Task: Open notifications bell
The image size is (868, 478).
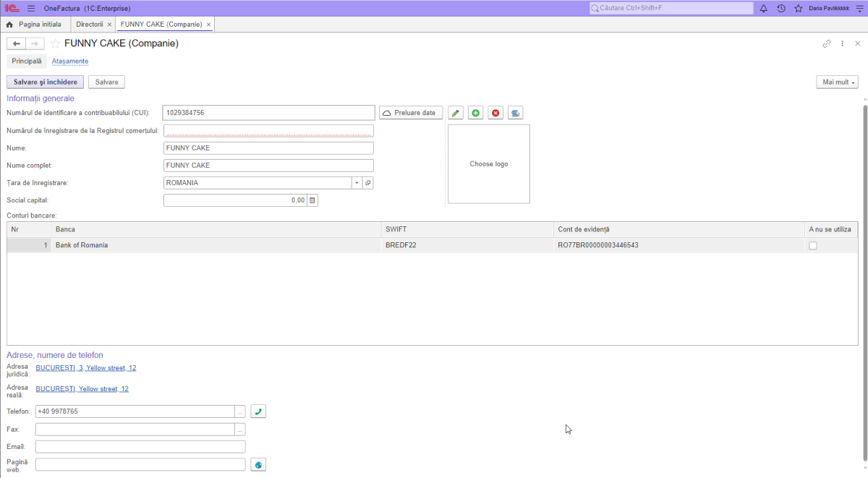Action: click(x=763, y=8)
